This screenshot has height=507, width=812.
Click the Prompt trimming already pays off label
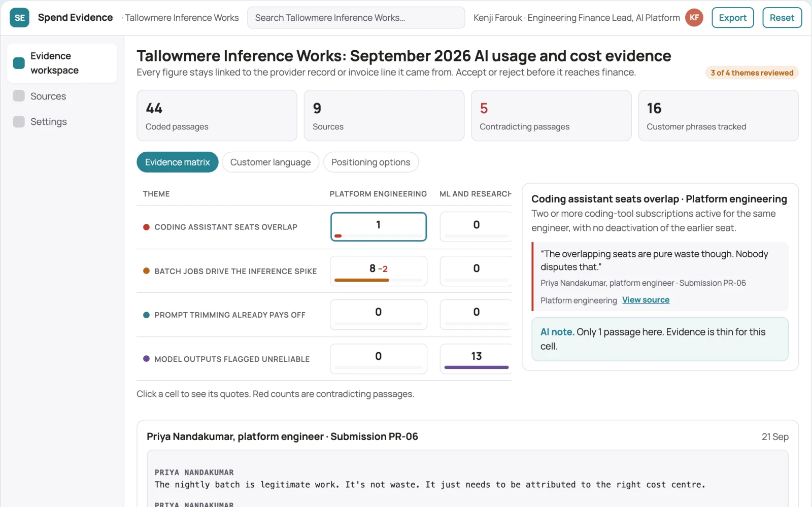coord(230,315)
